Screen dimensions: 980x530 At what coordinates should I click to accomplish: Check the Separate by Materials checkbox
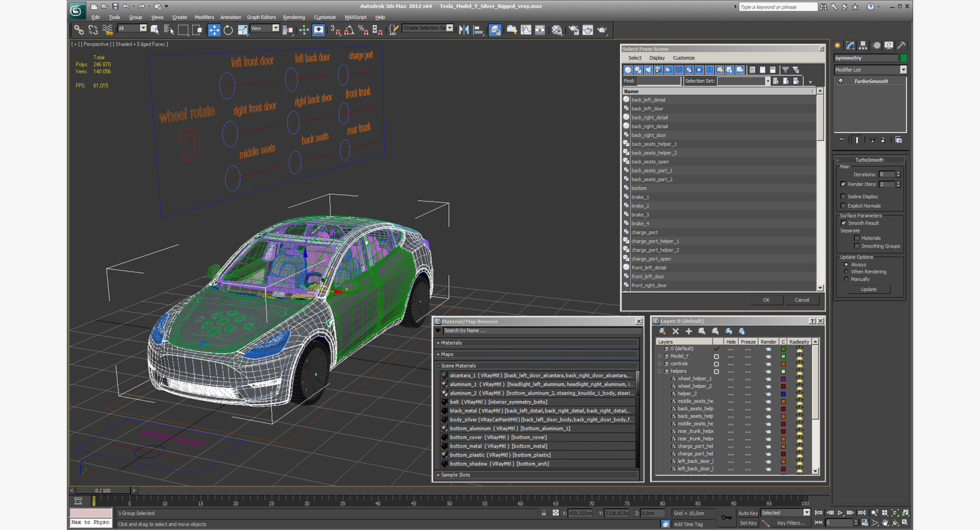[856, 238]
